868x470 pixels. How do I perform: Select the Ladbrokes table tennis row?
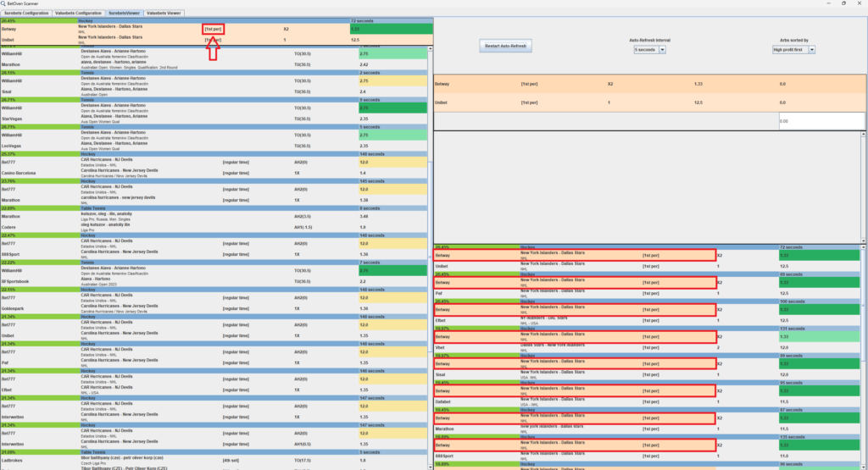(214, 460)
